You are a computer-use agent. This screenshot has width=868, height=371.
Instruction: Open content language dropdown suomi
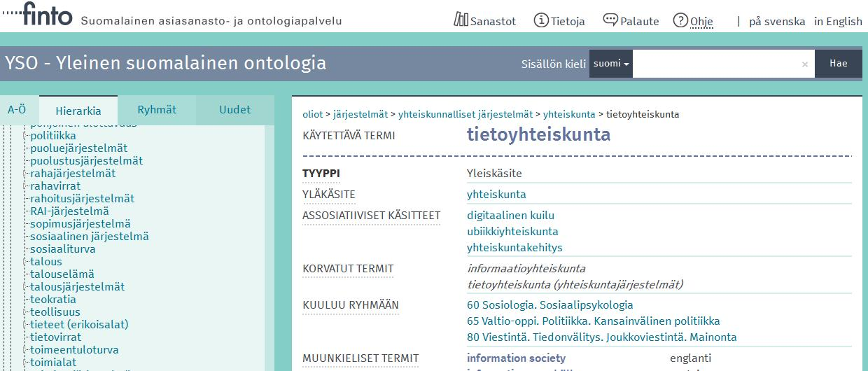pyautogui.click(x=611, y=64)
